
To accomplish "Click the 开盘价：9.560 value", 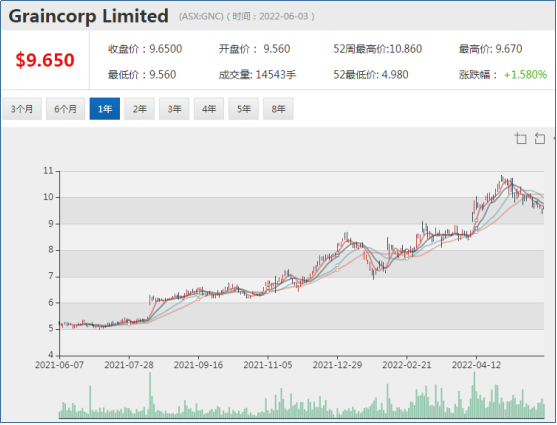I will point(255,49).
